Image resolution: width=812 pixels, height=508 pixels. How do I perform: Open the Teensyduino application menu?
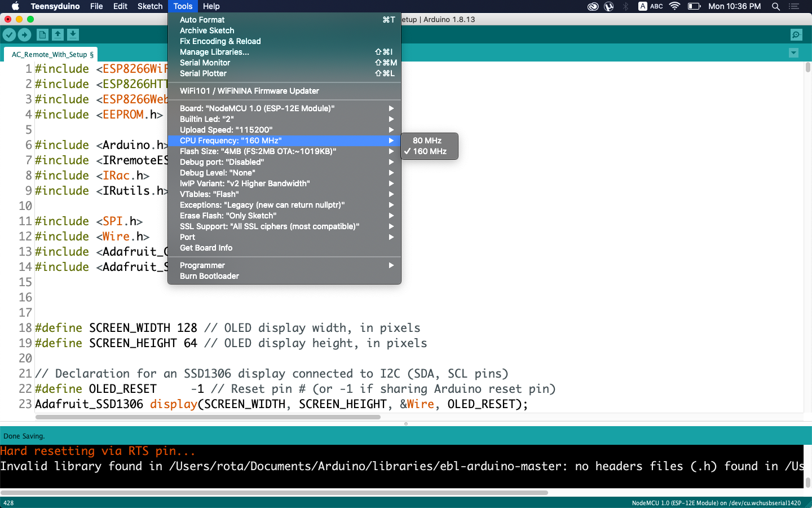(x=55, y=6)
